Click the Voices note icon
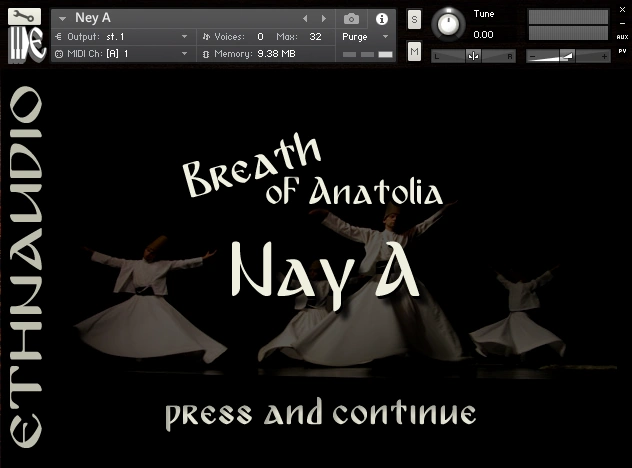 click(206, 37)
